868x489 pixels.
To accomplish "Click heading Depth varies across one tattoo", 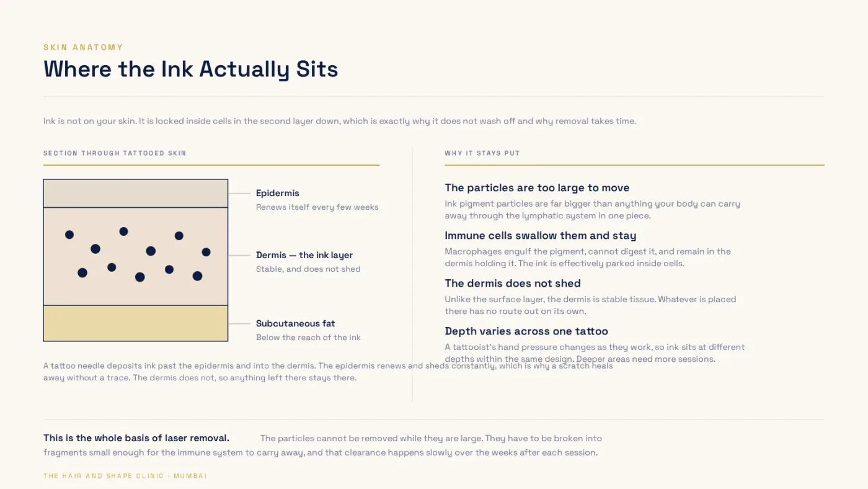I will pyautogui.click(x=526, y=331).
